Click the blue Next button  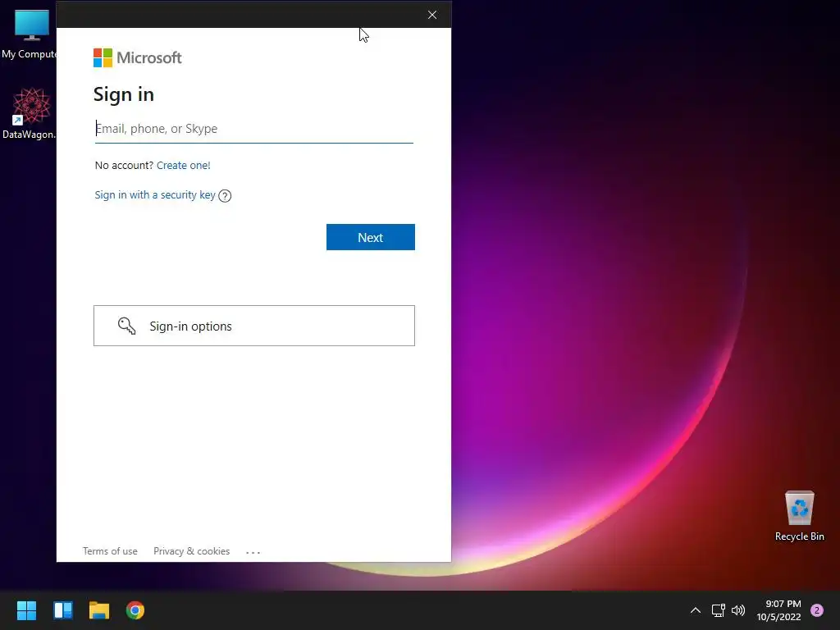(370, 237)
